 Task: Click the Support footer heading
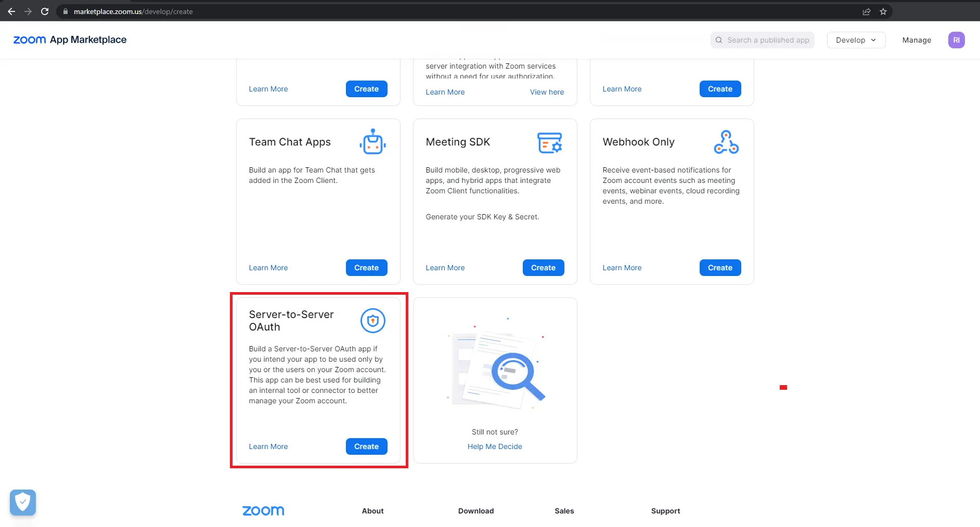(666, 511)
